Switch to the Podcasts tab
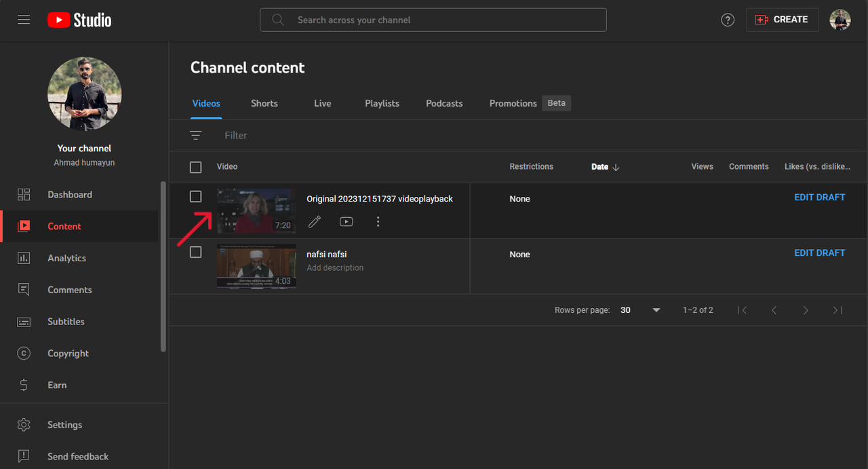 click(444, 103)
